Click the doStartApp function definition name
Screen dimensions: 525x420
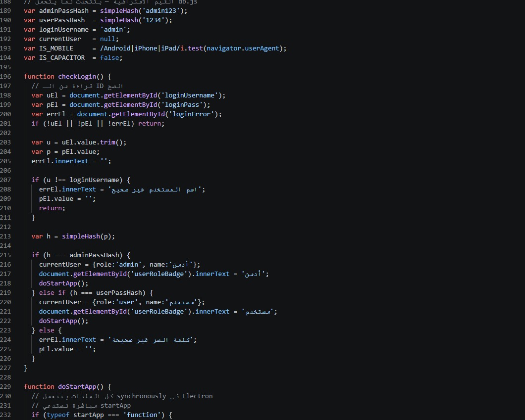(x=77, y=386)
